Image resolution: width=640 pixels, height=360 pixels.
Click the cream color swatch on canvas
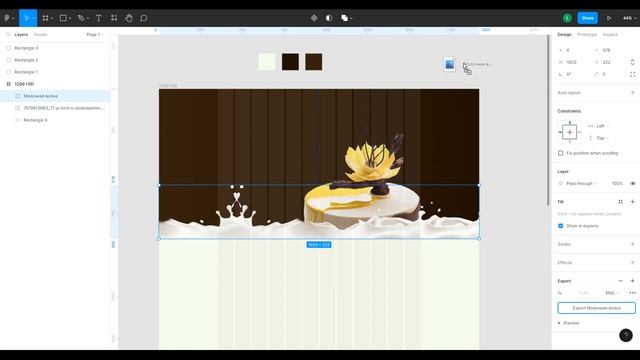[267, 62]
